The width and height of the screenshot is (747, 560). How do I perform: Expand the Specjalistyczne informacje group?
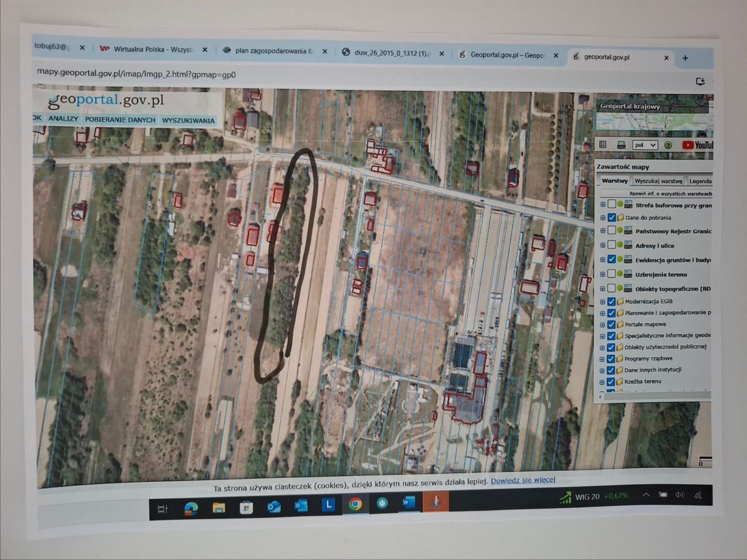pyautogui.click(x=603, y=336)
